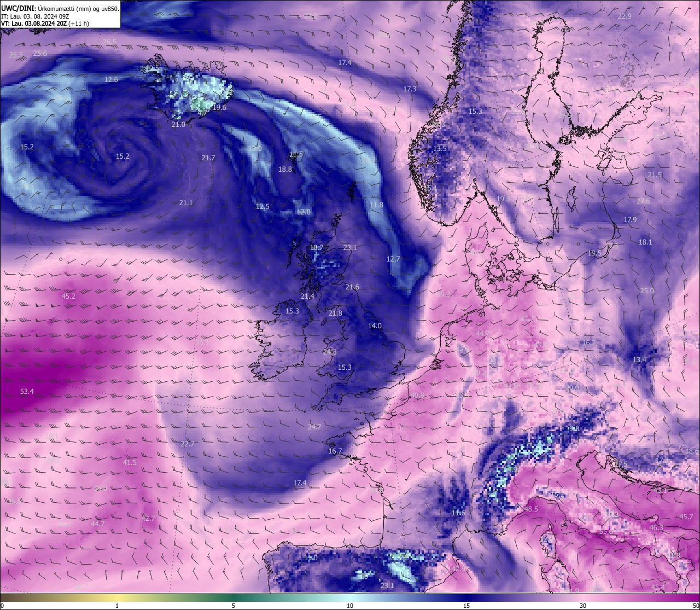
Task: Select the 12.5 map value
Action: click(262, 206)
